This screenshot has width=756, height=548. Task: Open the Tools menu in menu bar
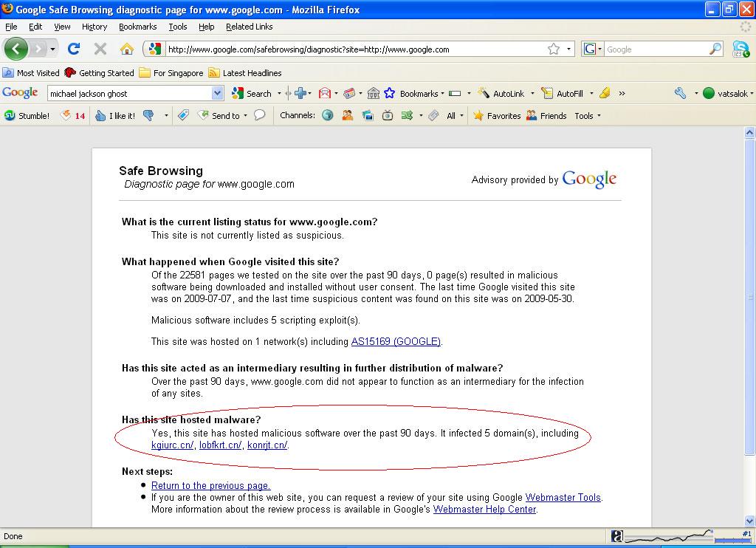click(178, 27)
